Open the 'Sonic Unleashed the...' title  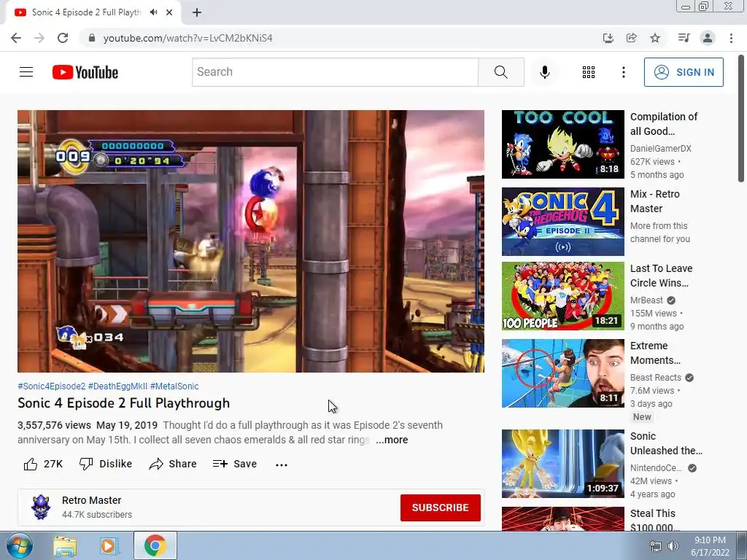[x=666, y=443]
